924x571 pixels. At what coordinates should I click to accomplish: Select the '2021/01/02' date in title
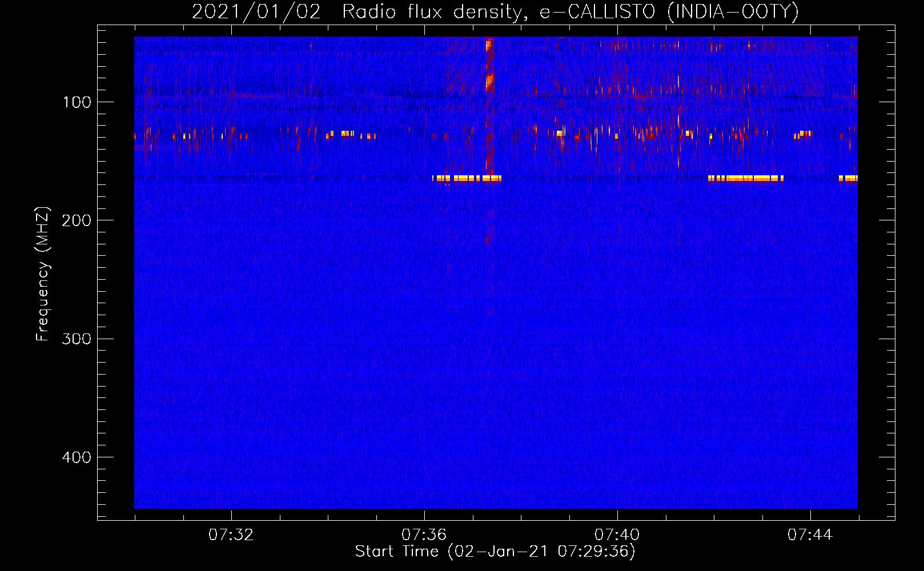[256, 12]
